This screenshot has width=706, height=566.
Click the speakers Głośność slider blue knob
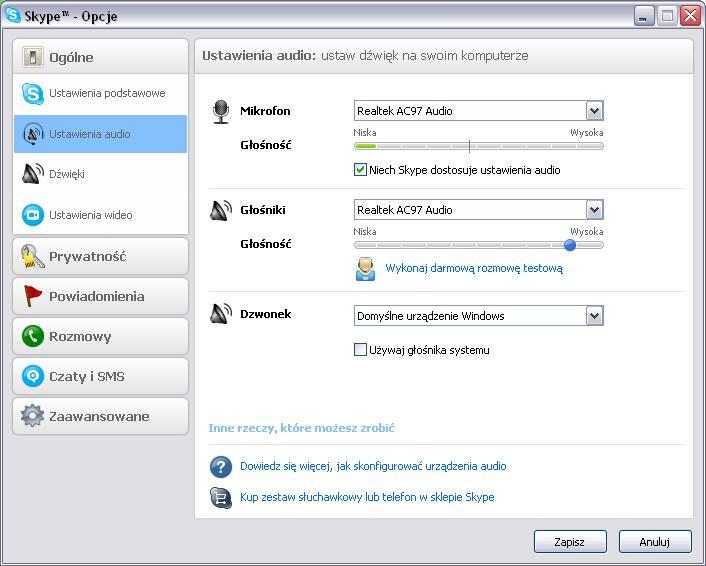(x=570, y=245)
